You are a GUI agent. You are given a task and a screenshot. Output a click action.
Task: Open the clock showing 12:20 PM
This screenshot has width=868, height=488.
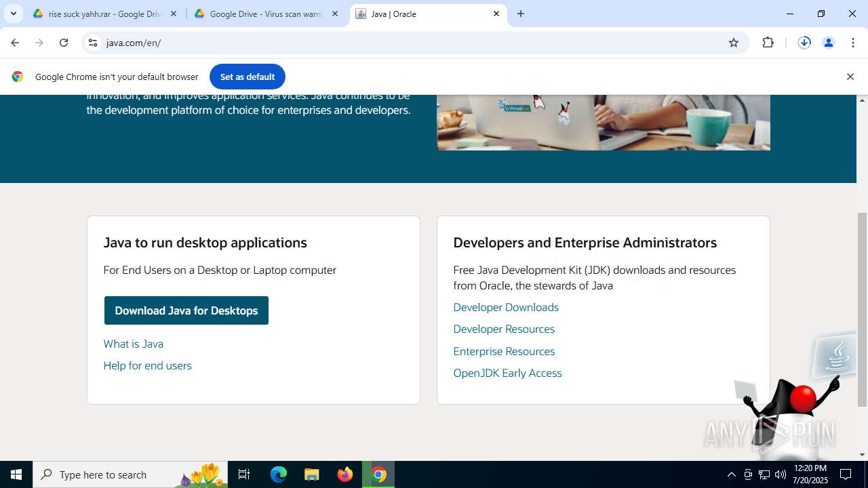click(x=810, y=474)
